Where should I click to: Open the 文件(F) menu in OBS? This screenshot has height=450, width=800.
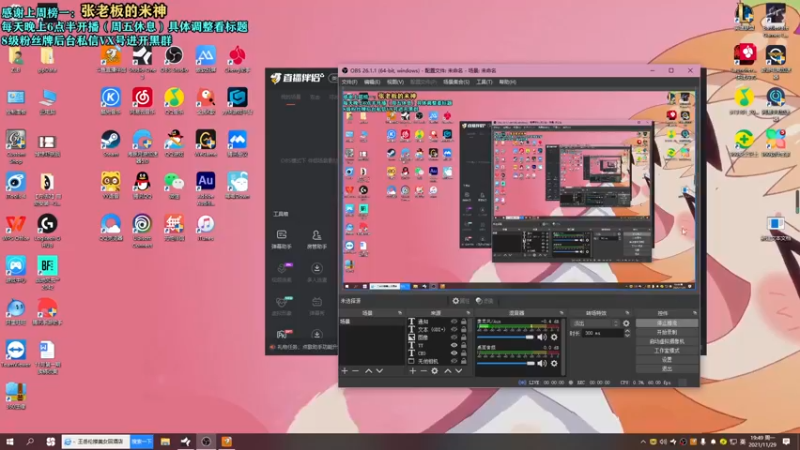pyautogui.click(x=349, y=82)
